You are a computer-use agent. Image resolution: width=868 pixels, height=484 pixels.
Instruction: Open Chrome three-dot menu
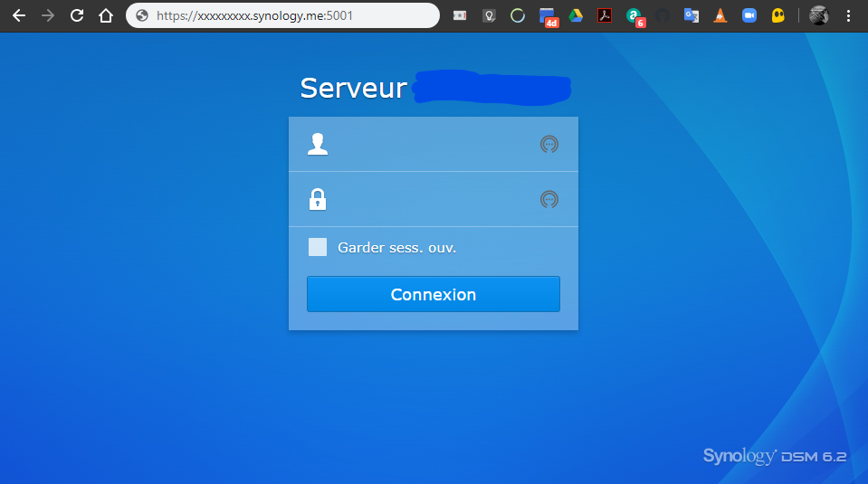[x=848, y=15]
